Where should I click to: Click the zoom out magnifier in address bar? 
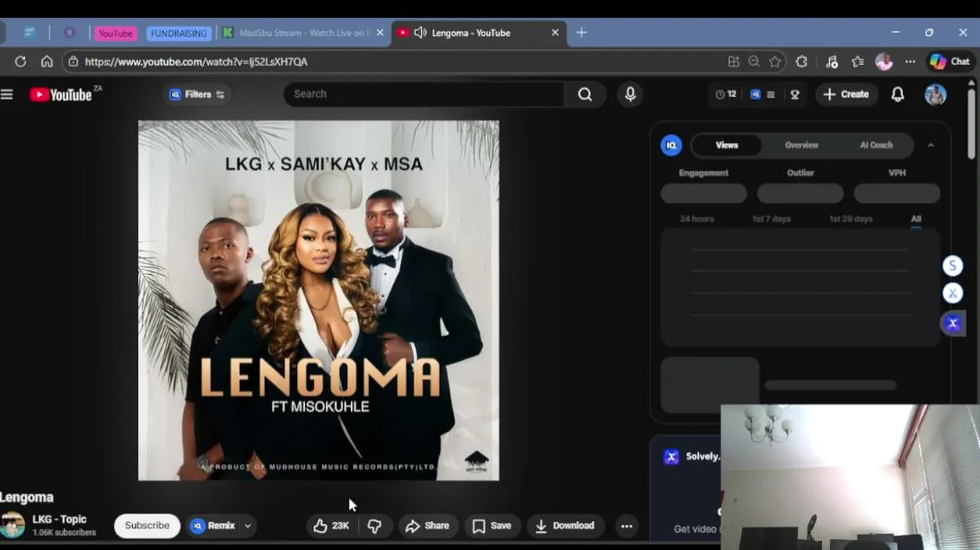[754, 62]
